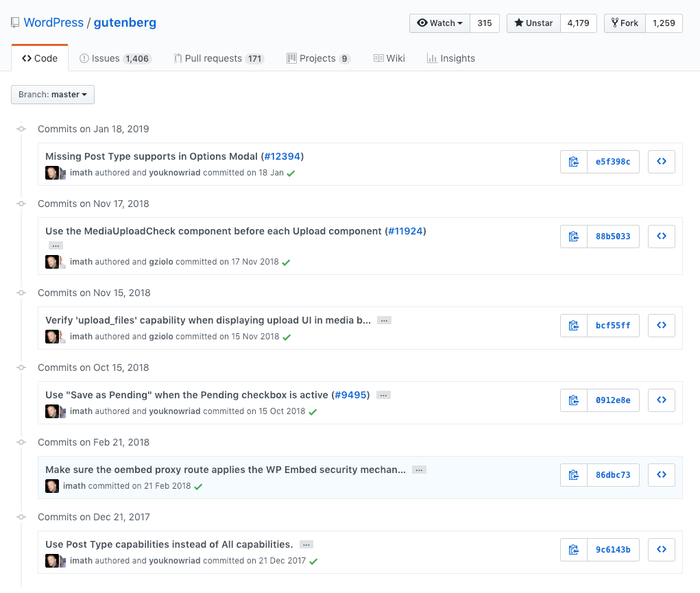Click the Fork button
The height and width of the screenshot is (593, 700).
[625, 23]
